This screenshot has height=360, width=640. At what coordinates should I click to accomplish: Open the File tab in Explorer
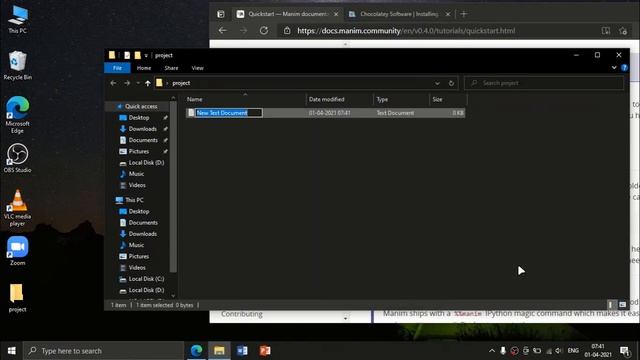tap(117, 68)
